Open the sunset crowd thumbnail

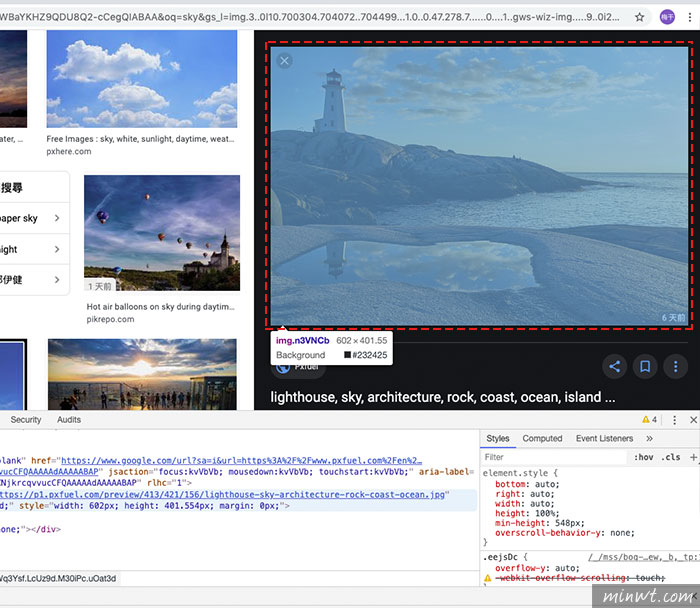[142, 374]
